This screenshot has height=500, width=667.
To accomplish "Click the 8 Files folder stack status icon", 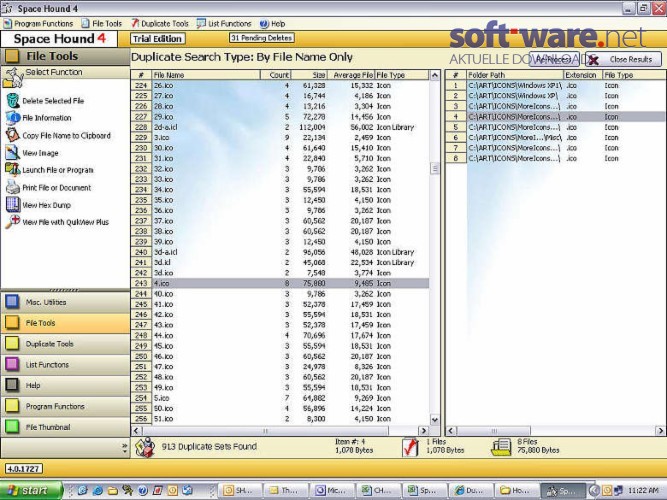I will (x=501, y=447).
